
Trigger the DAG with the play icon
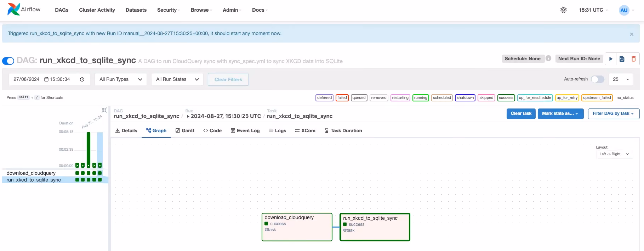(x=611, y=59)
